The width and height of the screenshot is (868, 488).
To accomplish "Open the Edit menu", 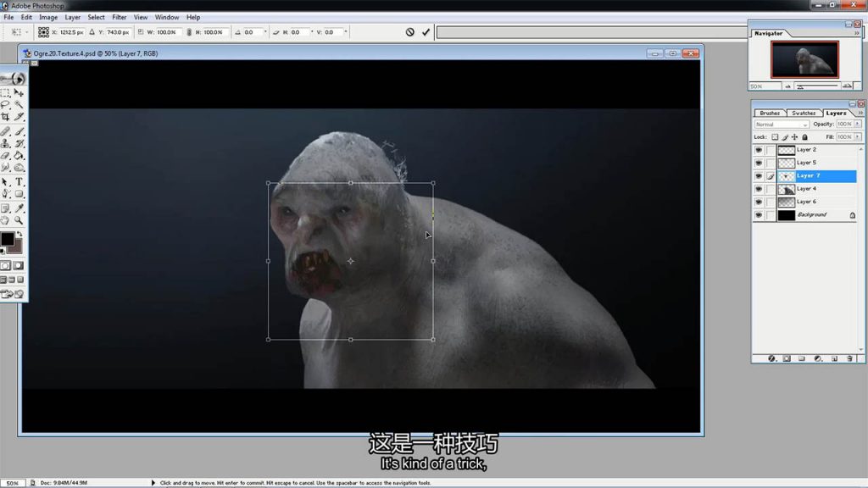I will pos(26,17).
